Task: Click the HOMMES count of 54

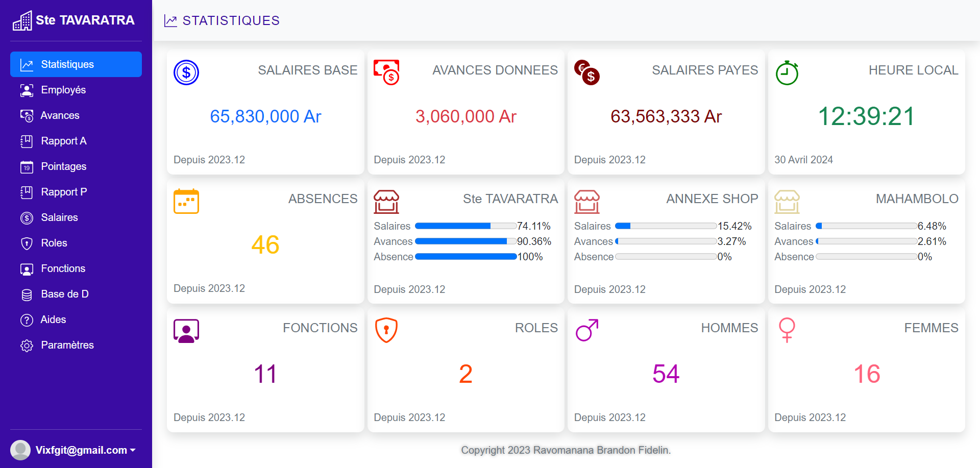Action: (666, 373)
